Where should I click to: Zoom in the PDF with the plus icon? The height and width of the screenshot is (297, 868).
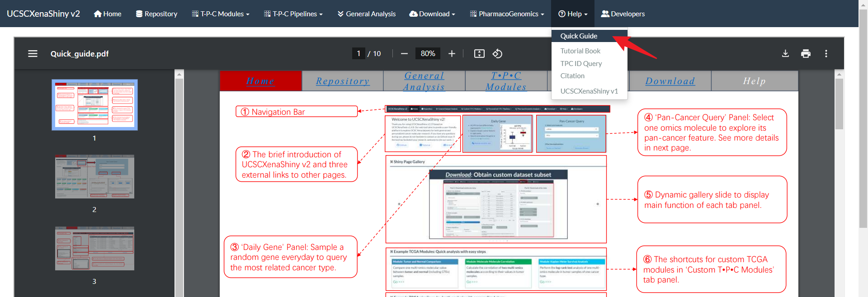[x=452, y=54]
